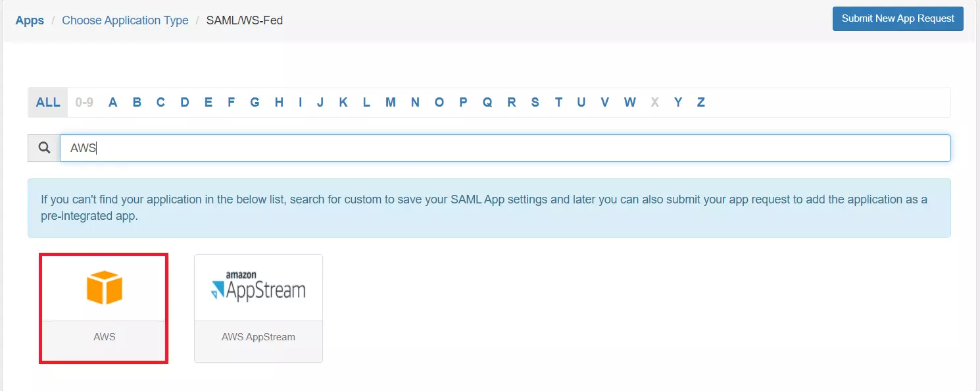Go back to Choose Application Type
The width and height of the screenshot is (980, 391).
click(125, 20)
